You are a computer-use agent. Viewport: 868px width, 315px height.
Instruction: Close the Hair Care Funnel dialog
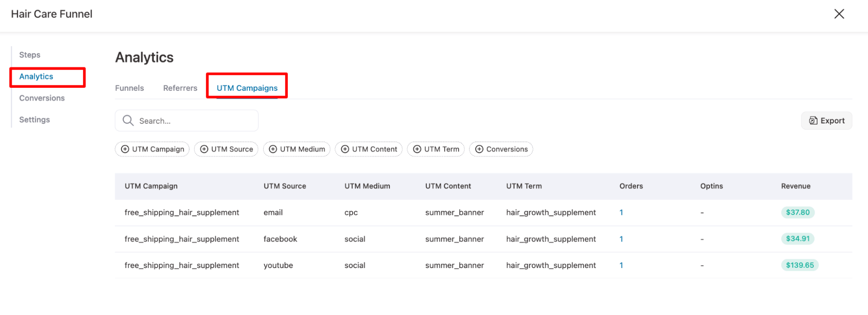839,14
